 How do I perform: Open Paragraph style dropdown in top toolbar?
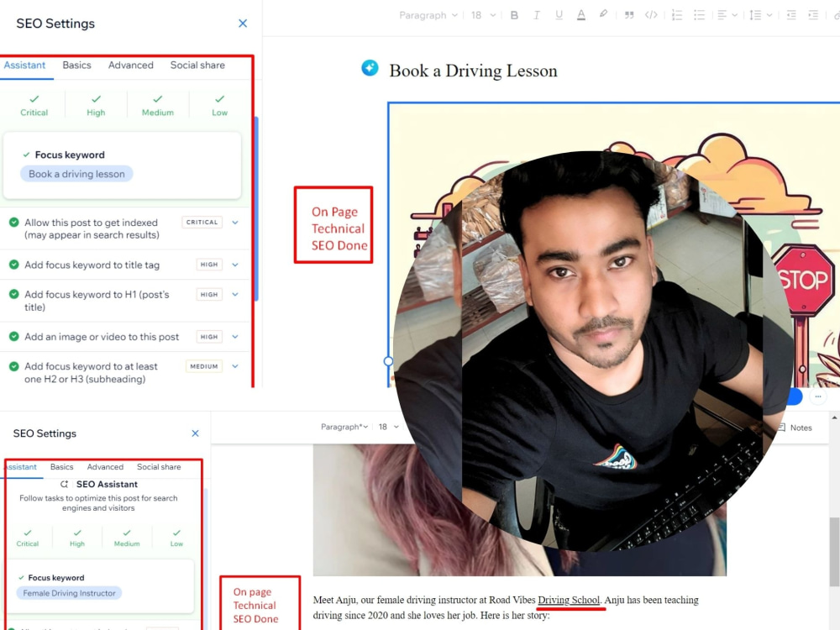pos(428,15)
